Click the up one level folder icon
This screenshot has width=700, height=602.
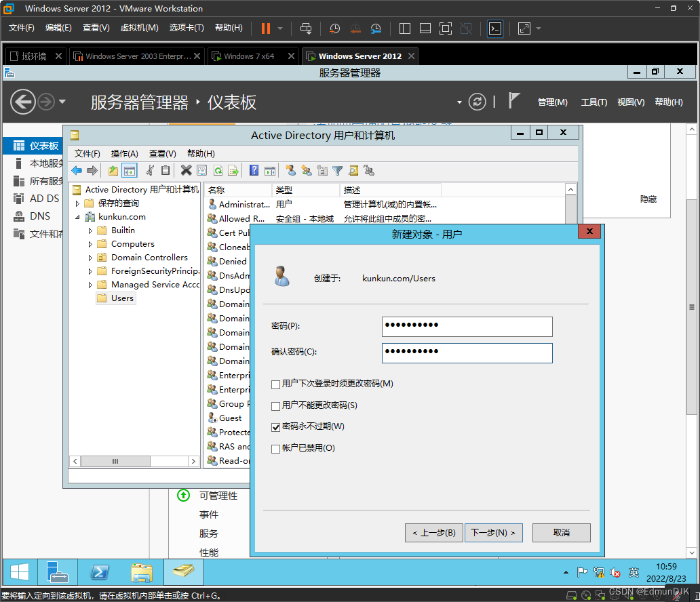113,170
